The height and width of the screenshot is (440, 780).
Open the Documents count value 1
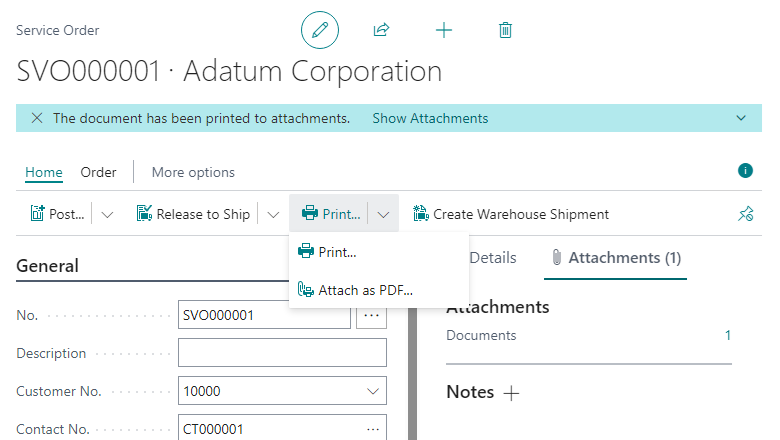pyautogui.click(x=728, y=335)
